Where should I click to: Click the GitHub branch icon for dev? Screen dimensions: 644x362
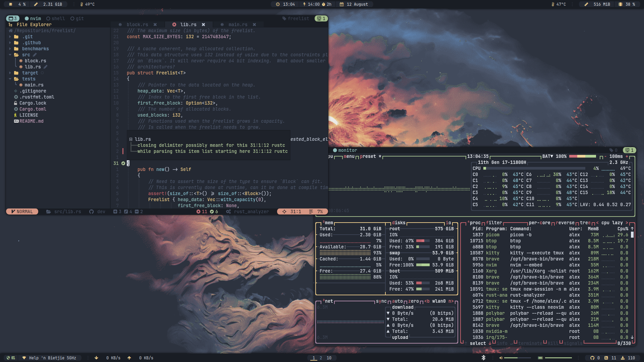point(91,212)
